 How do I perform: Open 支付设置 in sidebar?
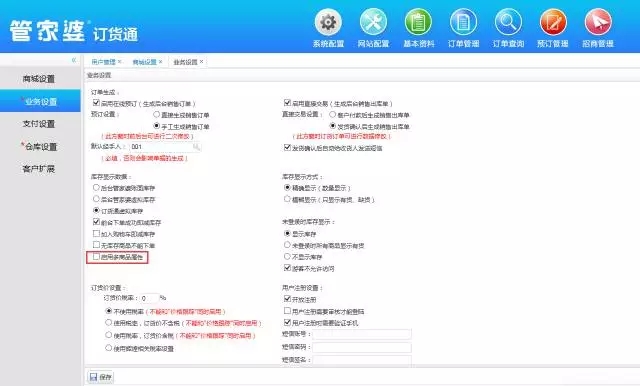point(39,124)
